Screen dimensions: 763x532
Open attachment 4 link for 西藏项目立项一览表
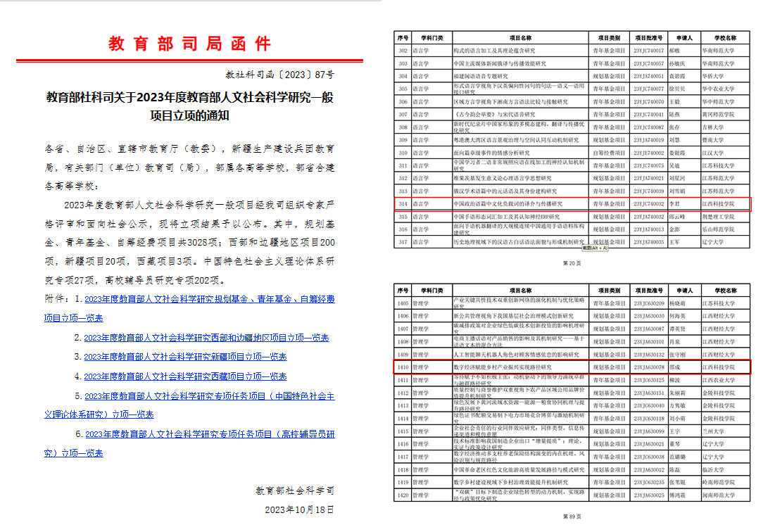click(185, 376)
